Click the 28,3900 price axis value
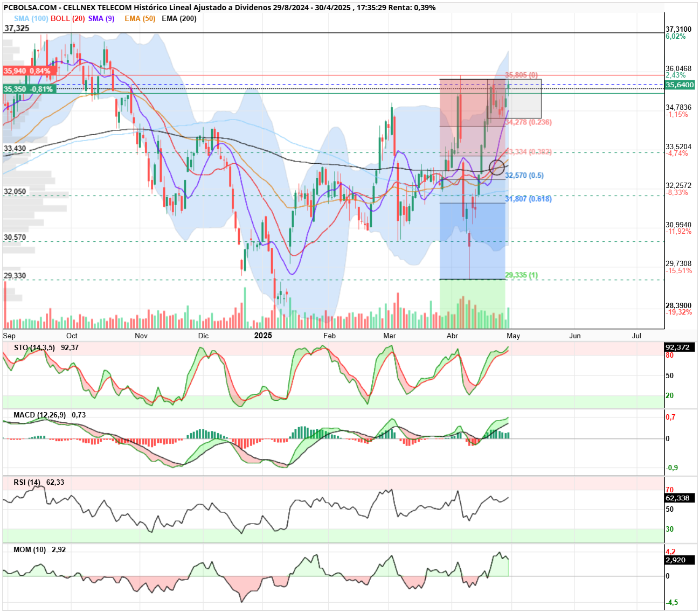Viewport: 700px width, 613px height. pos(678,305)
